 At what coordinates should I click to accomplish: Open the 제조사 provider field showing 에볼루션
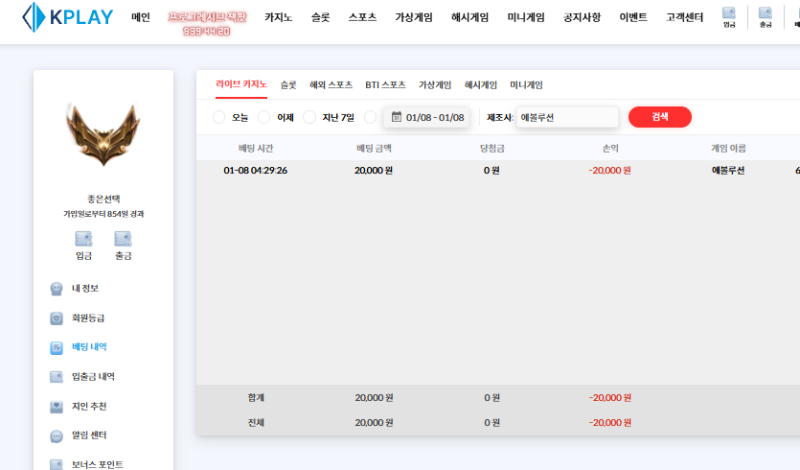click(x=566, y=117)
